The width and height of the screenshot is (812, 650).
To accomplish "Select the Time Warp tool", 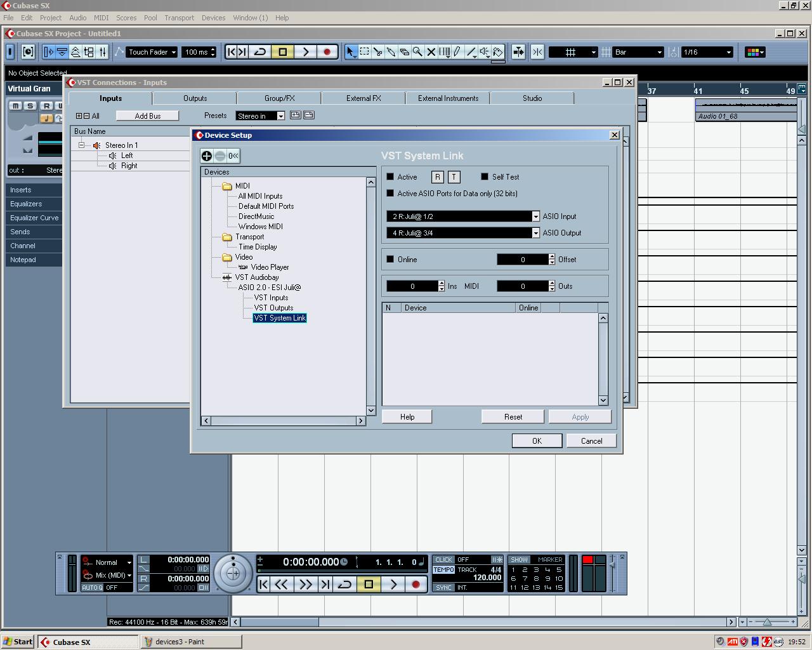I will [445, 52].
